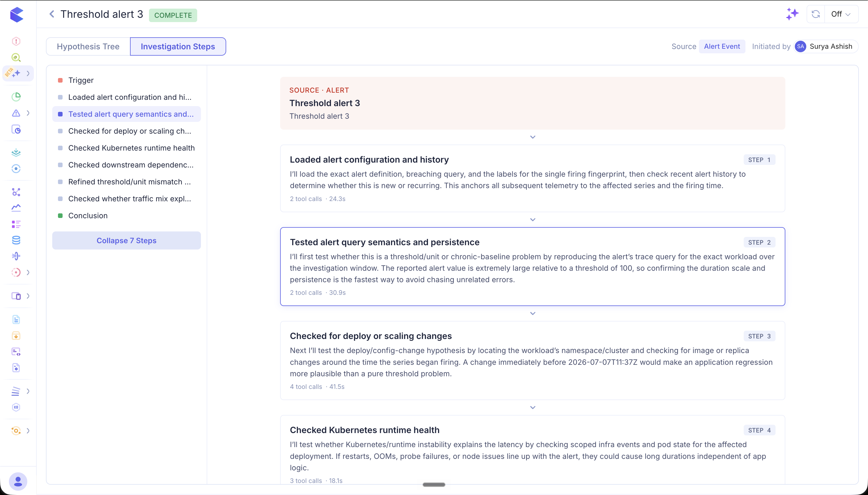This screenshot has width=868, height=495.
Task: Expand the stacked lines submenu chevron
Action: 28,391
